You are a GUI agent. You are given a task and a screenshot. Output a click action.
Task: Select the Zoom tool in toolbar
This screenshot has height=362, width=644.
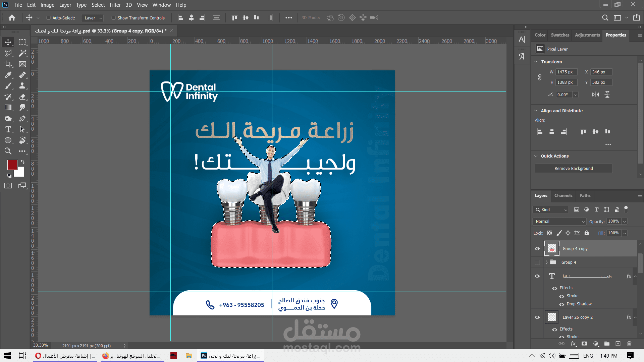point(8,151)
